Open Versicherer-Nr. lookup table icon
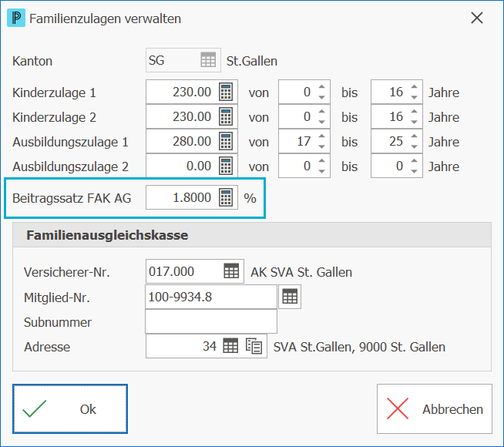Viewport: 504px width, 447px height. [x=231, y=271]
